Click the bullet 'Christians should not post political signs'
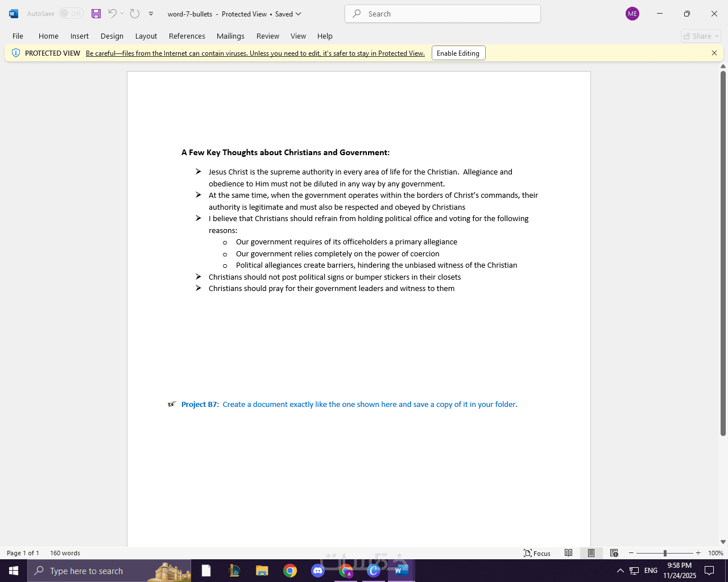Viewport: 728px width, 582px height. 335,277
